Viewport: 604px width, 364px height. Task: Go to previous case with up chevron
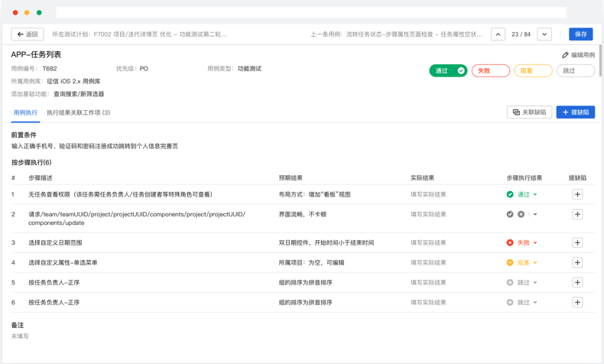pyautogui.click(x=498, y=34)
